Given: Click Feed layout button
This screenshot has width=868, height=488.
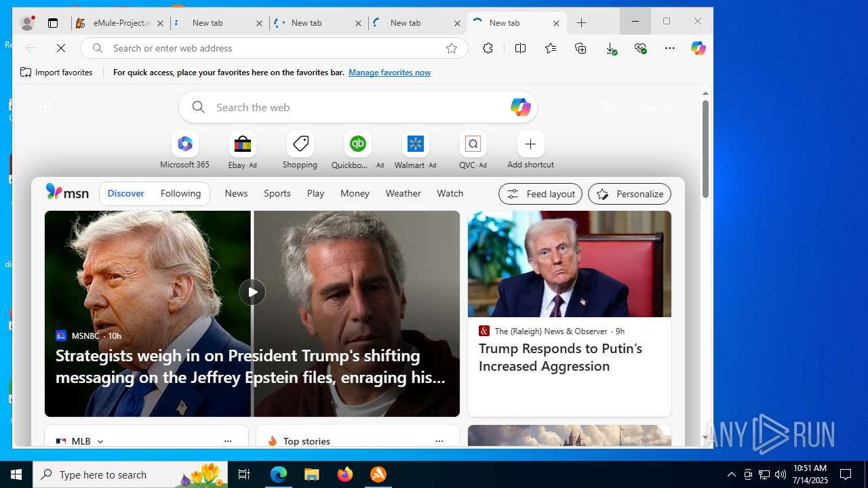Looking at the screenshot, I should pyautogui.click(x=540, y=194).
